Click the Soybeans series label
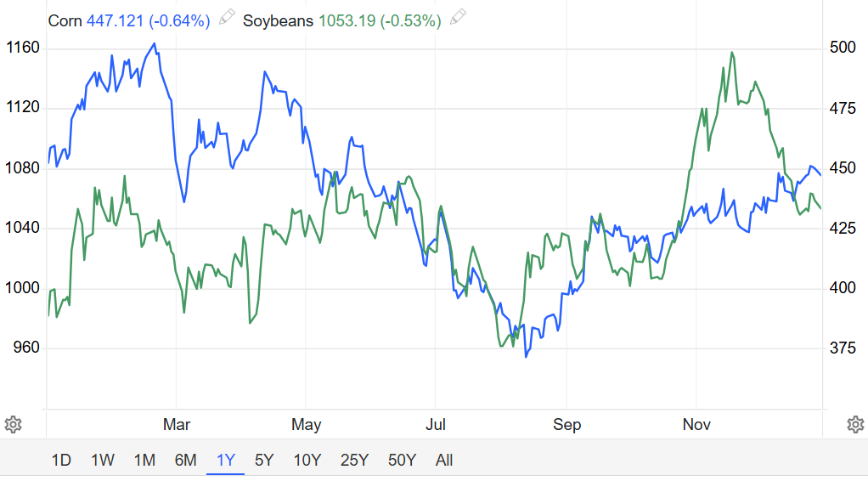 click(x=279, y=20)
